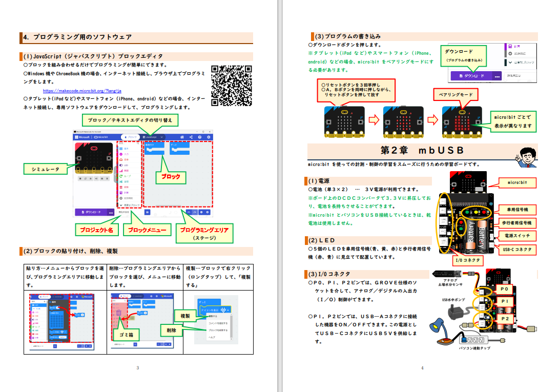
Task: Click the first micro:bit image with the unlit LEDs
Action: click(344, 121)
